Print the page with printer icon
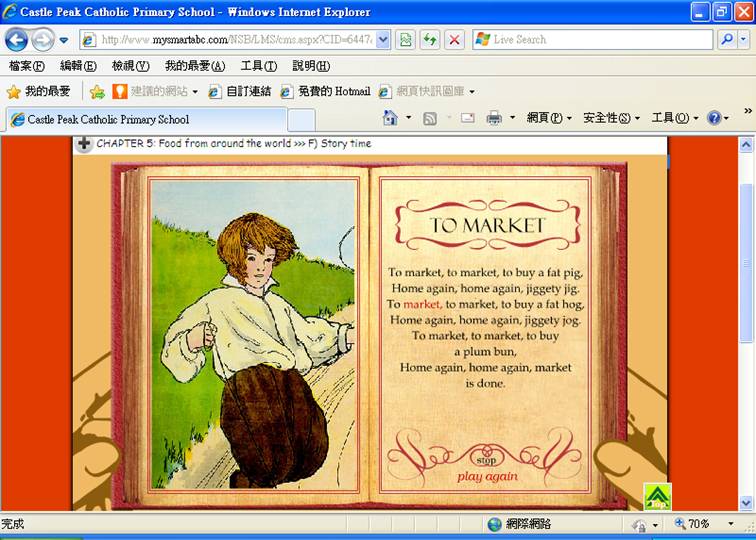 point(494,118)
